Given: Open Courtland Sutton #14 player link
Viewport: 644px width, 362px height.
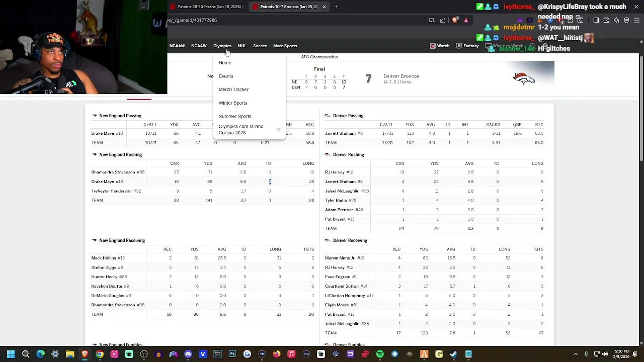Looking at the screenshot, I should click(346, 286).
